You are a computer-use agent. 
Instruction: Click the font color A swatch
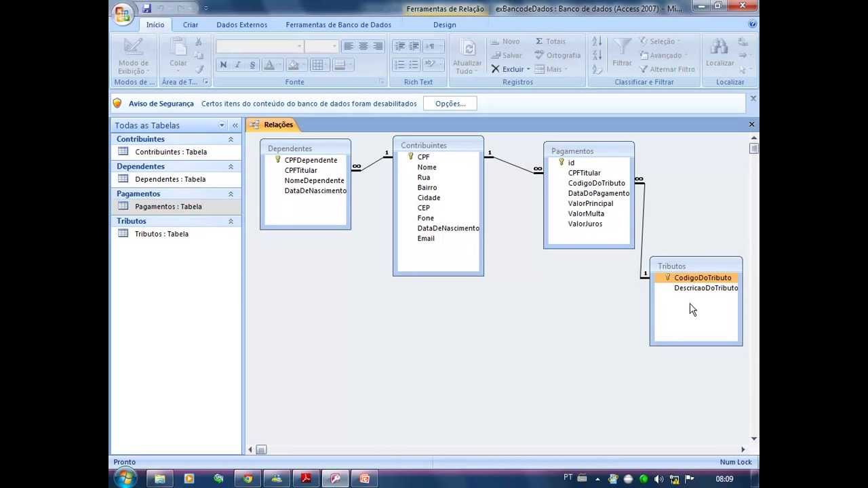[269, 65]
